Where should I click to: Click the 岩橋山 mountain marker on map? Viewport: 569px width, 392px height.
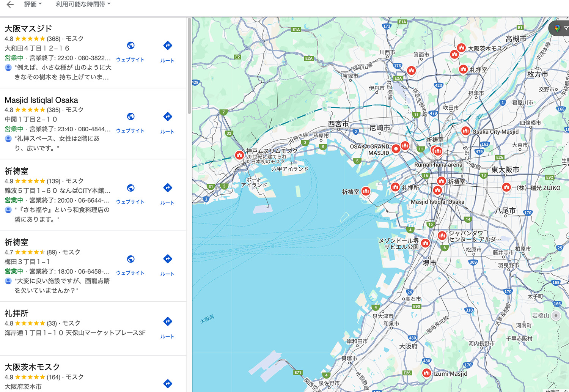click(x=556, y=315)
